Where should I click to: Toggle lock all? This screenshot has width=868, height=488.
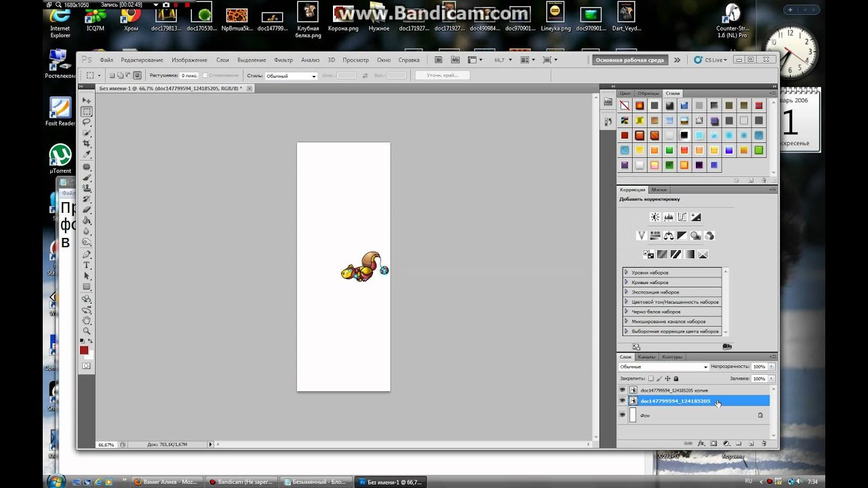(675, 379)
